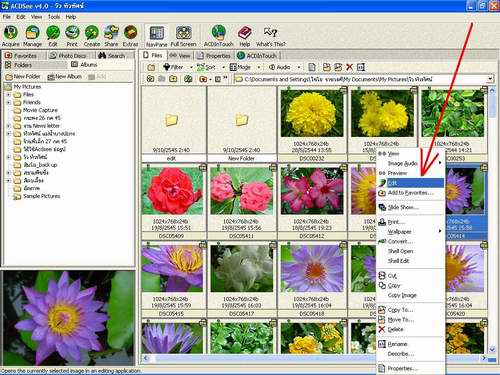Click the Acquire toolbar icon
Viewport: 500px width, 375px height.
(11, 36)
